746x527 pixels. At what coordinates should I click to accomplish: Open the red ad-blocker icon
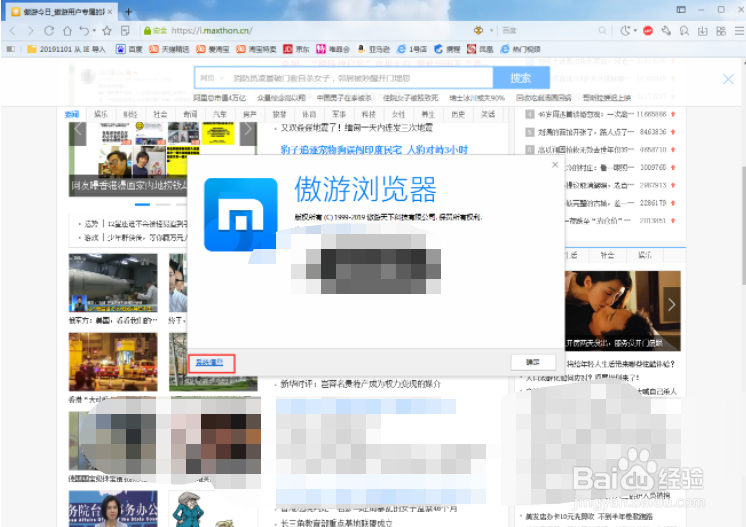pyautogui.click(x=648, y=31)
